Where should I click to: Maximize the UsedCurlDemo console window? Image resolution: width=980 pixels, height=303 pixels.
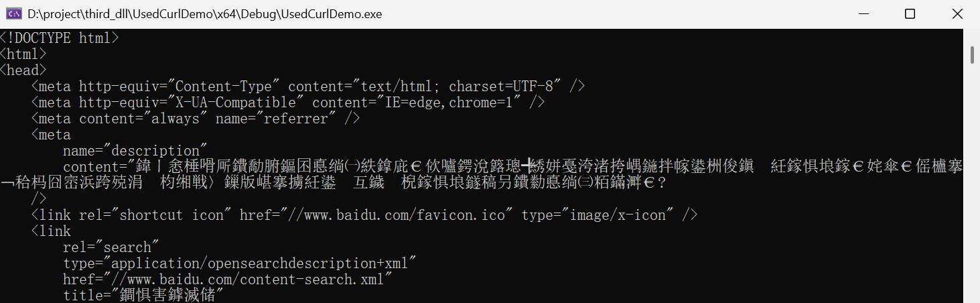tap(910, 14)
